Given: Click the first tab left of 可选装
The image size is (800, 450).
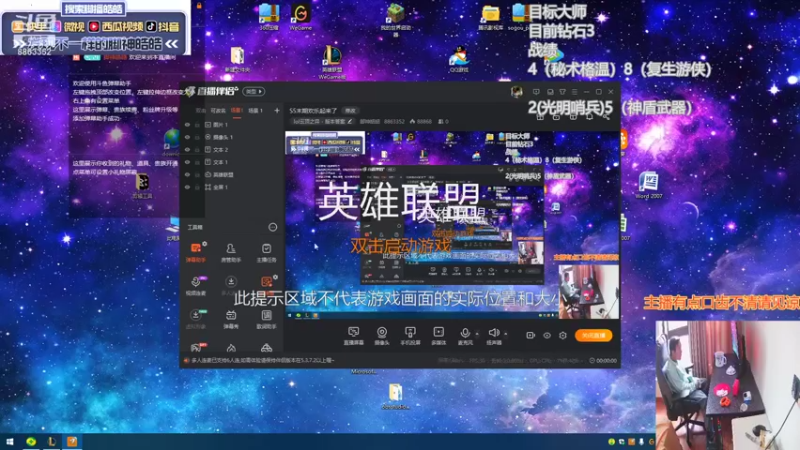Looking at the screenshot, I should [x=201, y=111].
